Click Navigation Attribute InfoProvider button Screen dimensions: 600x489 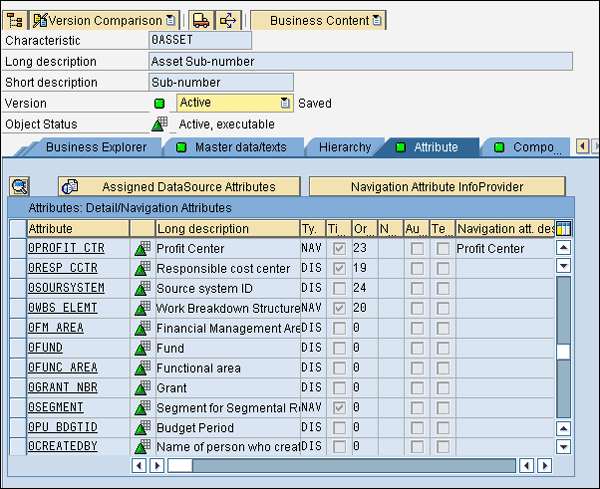(436, 186)
